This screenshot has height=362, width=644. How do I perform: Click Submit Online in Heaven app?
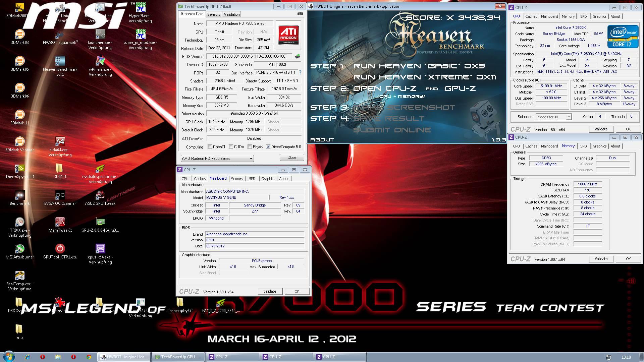coord(392,130)
